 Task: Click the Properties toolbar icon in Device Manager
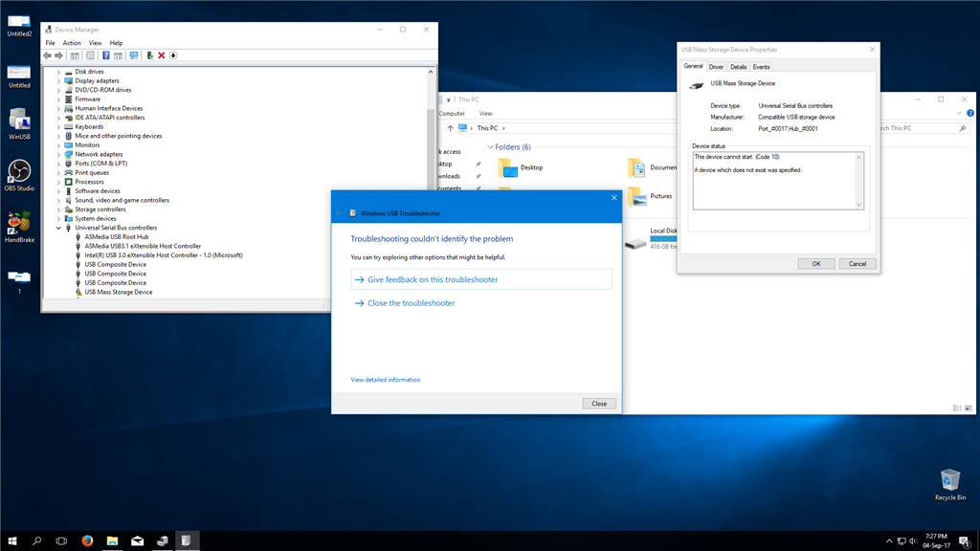(x=90, y=55)
